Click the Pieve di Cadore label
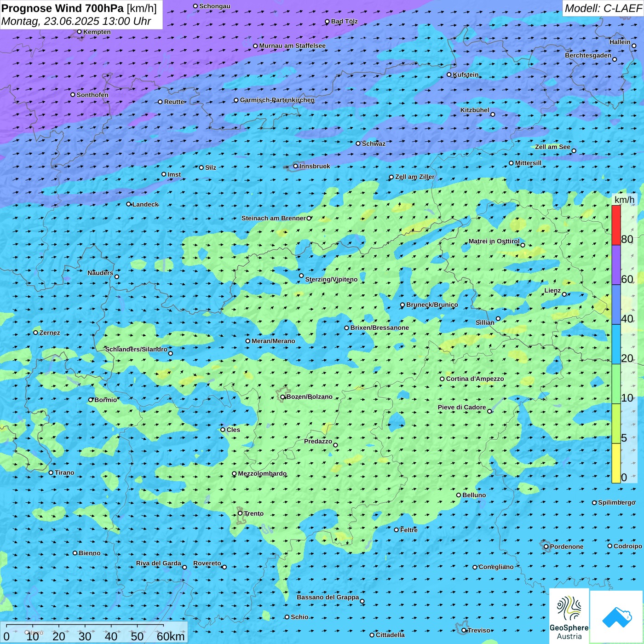The image size is (644, 644). point(462,407)
